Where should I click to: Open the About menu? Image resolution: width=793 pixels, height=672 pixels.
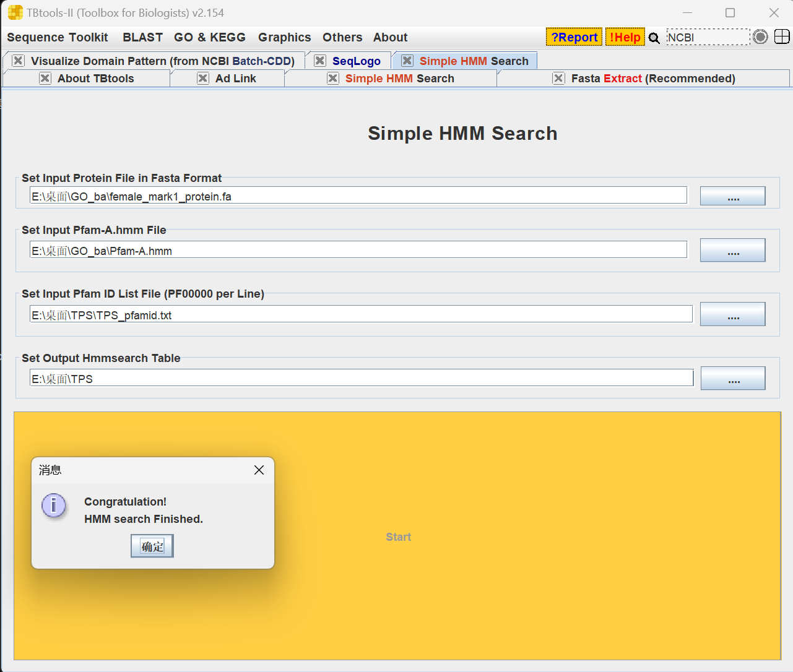point(391,37)
